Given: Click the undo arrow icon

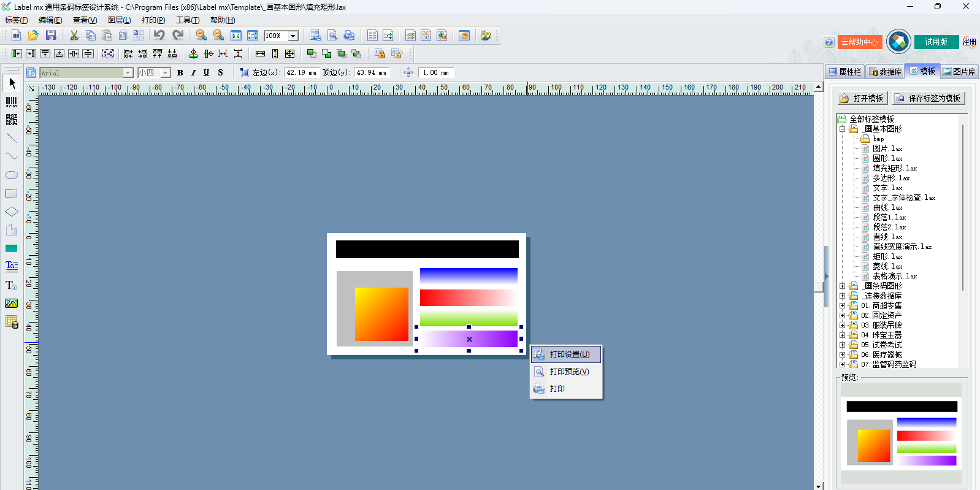Looking at the screenshot, I should click(159, 36).
